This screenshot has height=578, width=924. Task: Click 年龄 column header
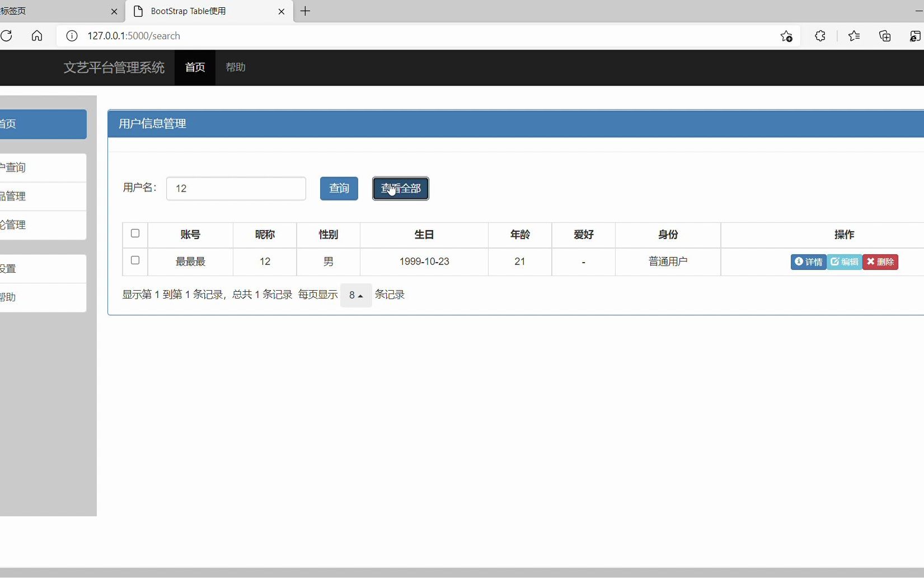520,235
